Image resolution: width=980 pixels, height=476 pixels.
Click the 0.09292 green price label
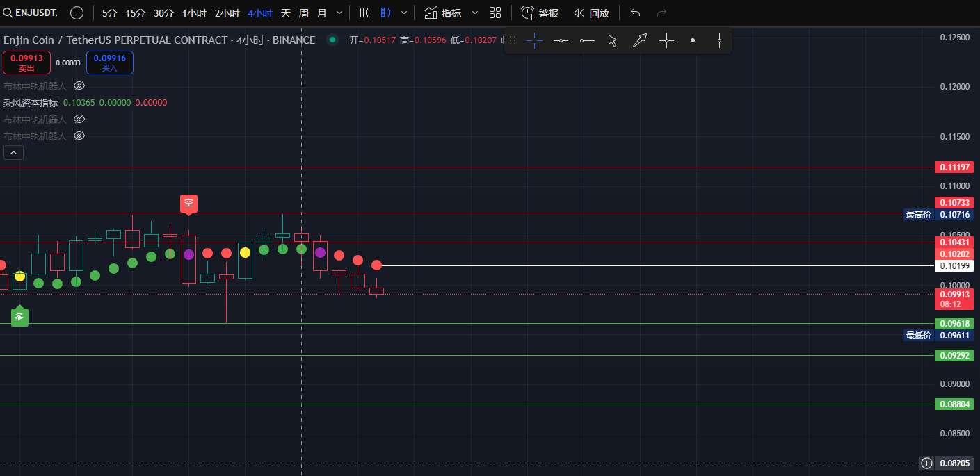(x=954, y=355)
